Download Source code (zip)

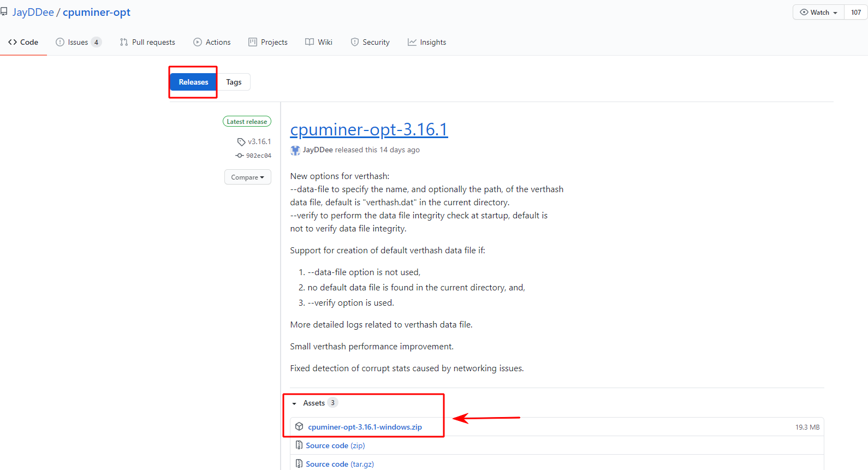pos(335,445)
